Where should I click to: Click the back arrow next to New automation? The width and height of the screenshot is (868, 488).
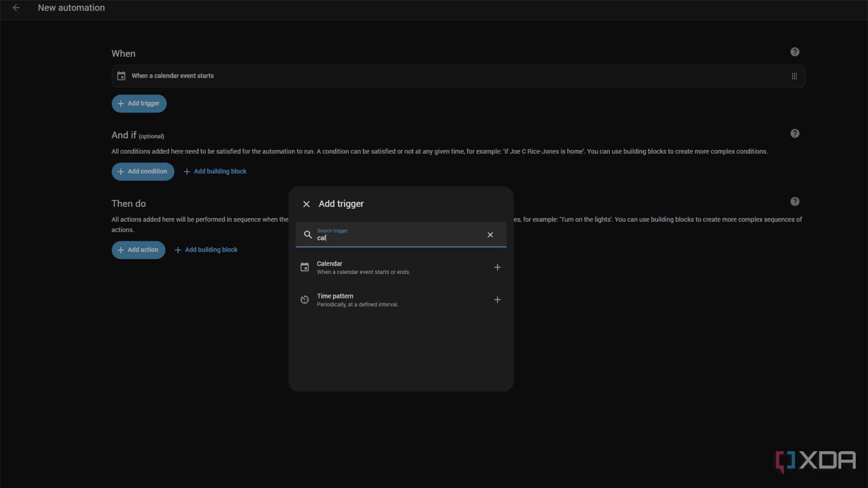point(16,8)
